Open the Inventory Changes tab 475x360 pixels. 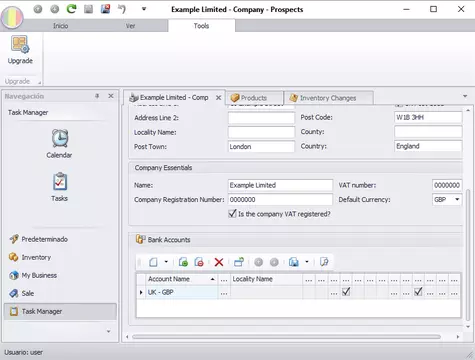[x=328, y=98]
